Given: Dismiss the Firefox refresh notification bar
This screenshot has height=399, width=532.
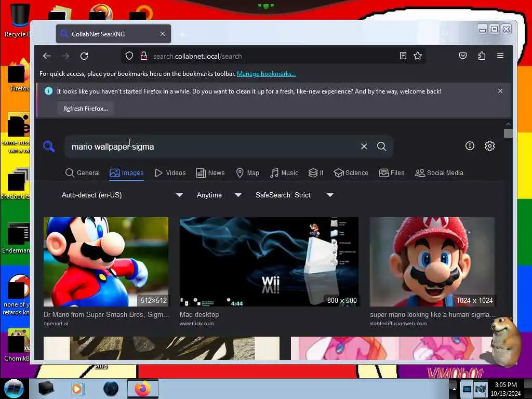Looking at the screenshot, I should (x=500, y=91).
